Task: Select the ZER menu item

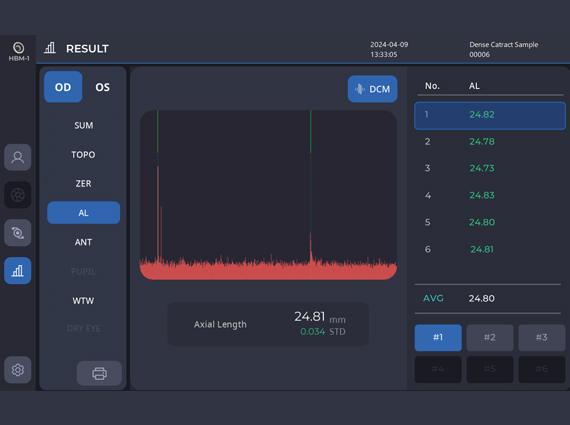Action: pos(83,184)
